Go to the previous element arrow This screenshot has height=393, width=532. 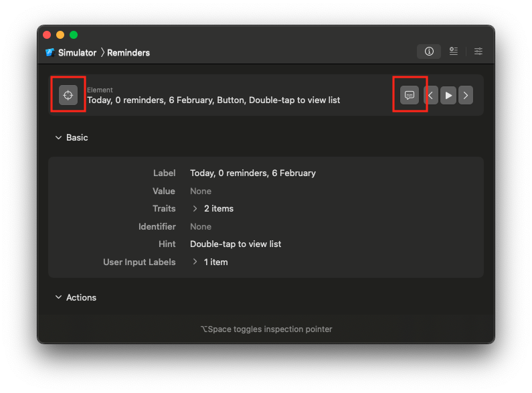pos(431,95)
